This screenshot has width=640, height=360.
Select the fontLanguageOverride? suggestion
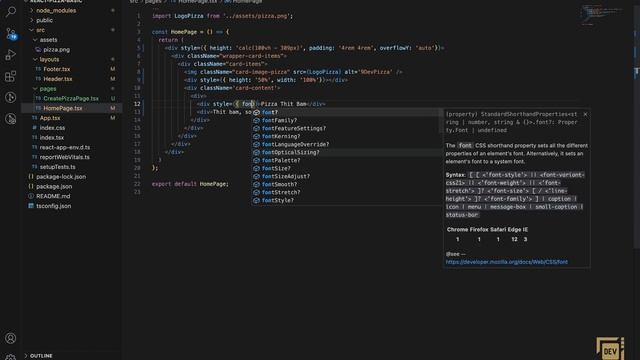(x=347, y=144)
